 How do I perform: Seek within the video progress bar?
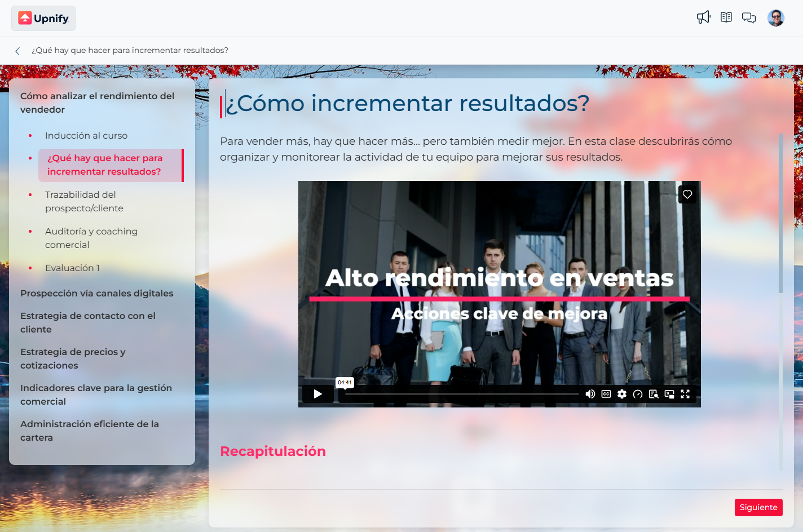tap(462, 394)
